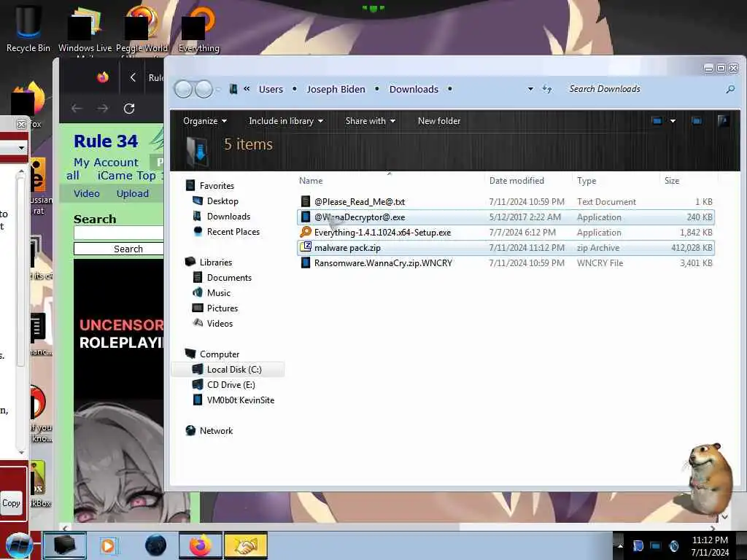The image size is (747, 560).
Task: Open the Video link in browser
Action: point(87,193)
